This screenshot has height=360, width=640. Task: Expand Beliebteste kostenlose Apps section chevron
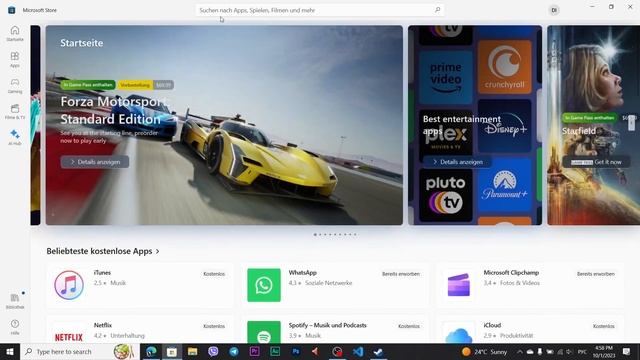click(158, 251)
